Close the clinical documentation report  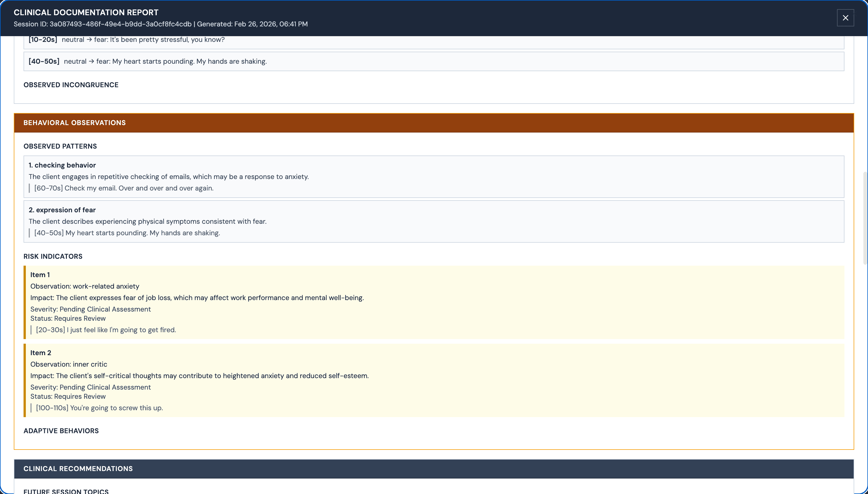pos(845,18)
